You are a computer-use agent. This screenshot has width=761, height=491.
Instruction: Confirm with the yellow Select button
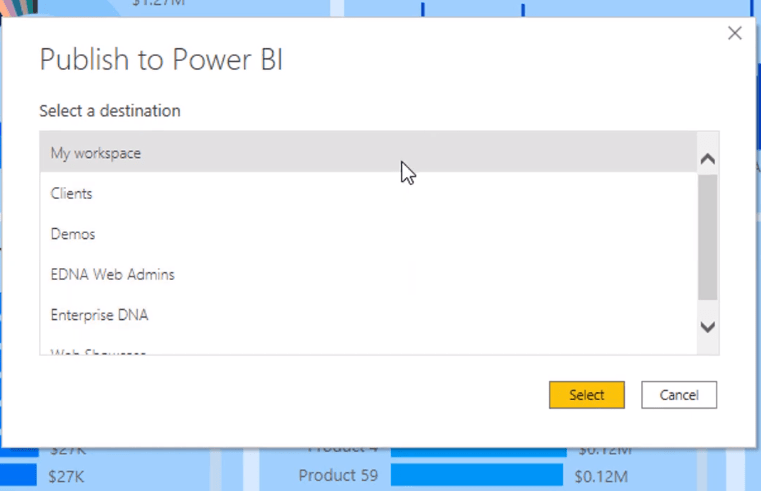pos(586,395)
